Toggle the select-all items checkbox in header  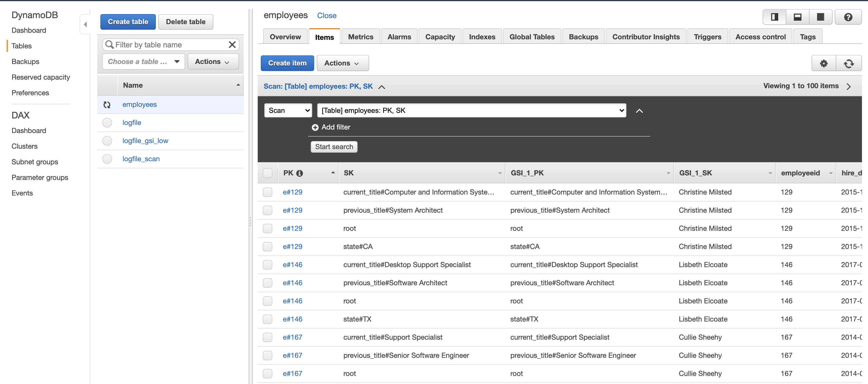click(x=268, y=173)
